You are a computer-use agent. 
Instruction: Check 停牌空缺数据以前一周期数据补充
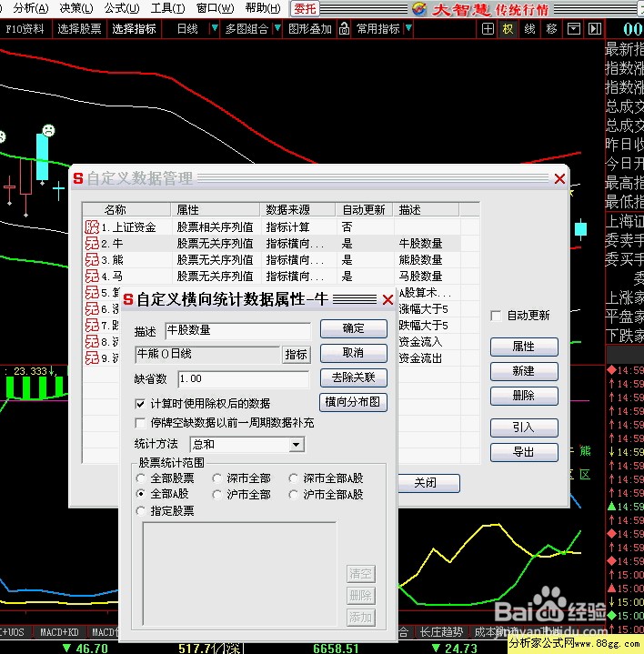[140, 423]
